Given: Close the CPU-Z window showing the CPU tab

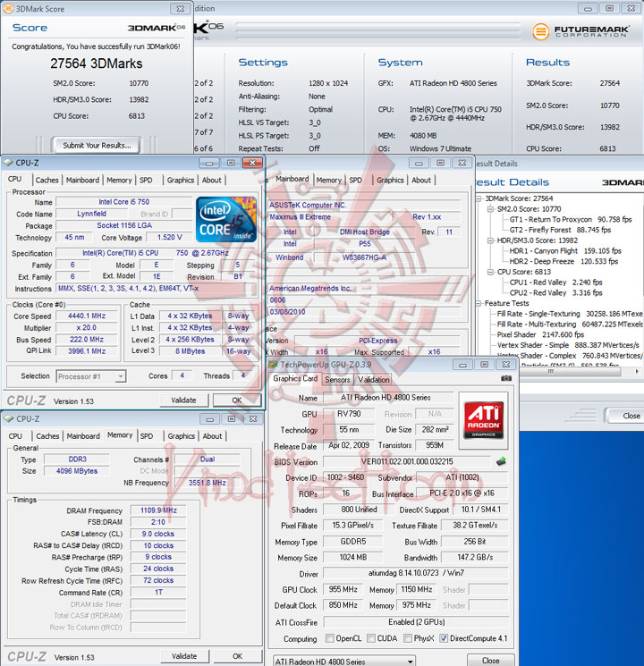Looking at the screenshot, I should (252, 163).
